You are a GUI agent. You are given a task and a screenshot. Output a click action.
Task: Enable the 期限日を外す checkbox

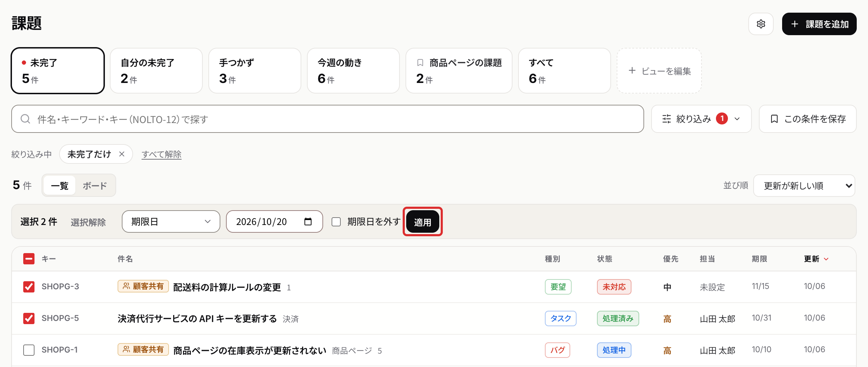tap(336, 222)
